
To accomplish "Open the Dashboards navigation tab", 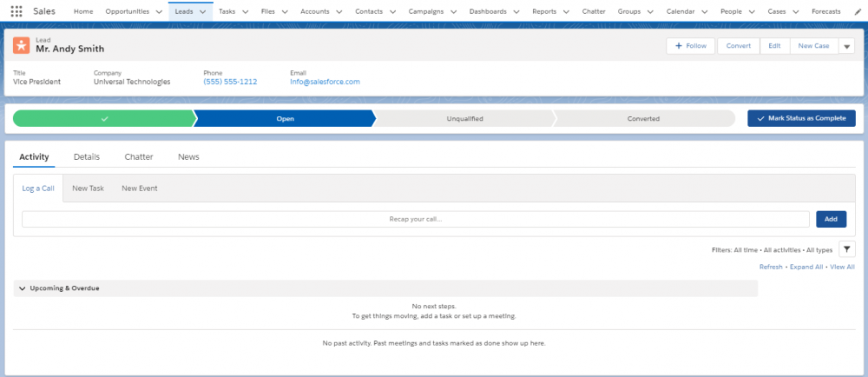I will coord(488,11).
